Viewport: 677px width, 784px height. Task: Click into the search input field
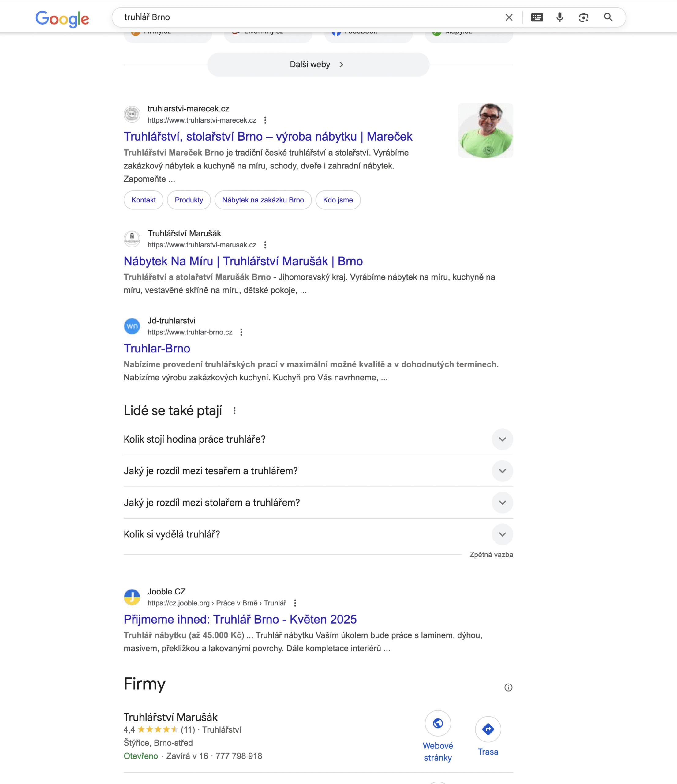pos(310,17)
